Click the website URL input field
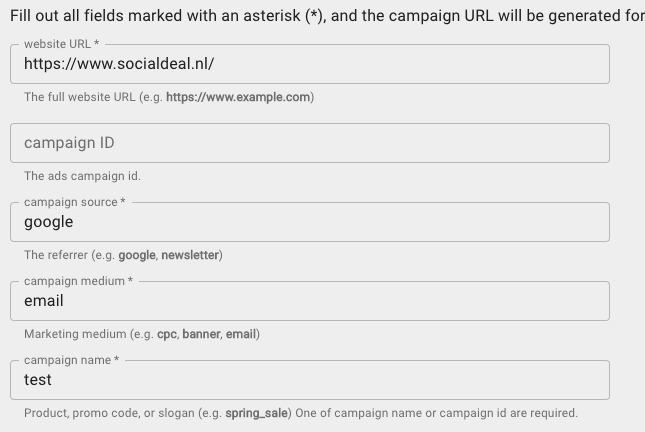Screen dimensions: 645x432 310,64
